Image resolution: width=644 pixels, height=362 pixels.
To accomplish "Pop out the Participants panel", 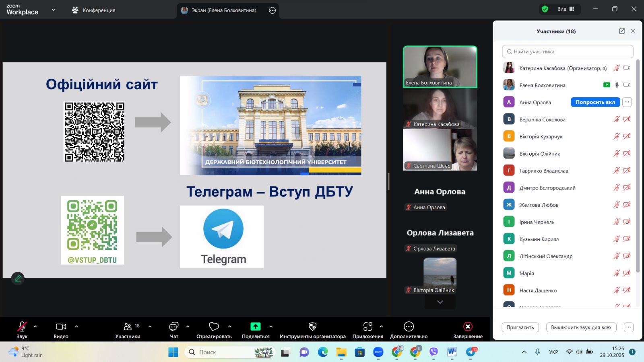I will coord(621,31).
